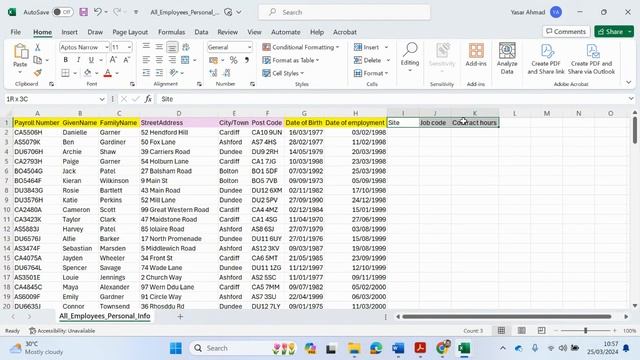Click Increase Font Size icon
The image size is (640, 360).
tap(113, 60)
